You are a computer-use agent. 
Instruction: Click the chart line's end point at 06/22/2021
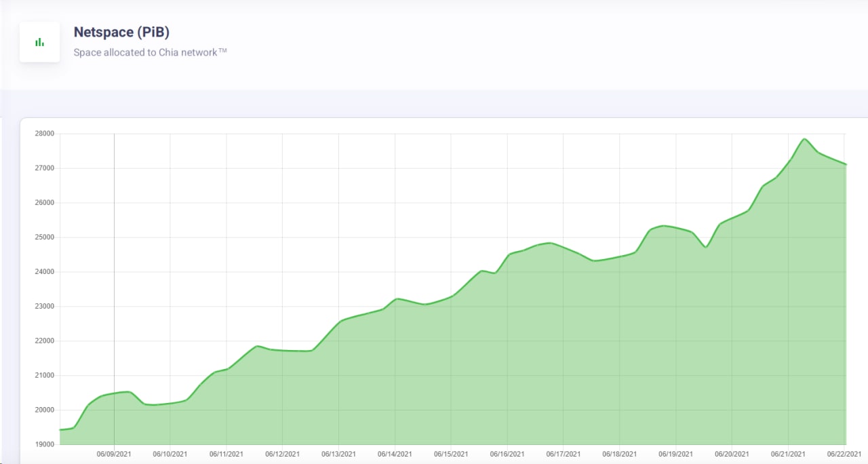click(x=846, y=164)
